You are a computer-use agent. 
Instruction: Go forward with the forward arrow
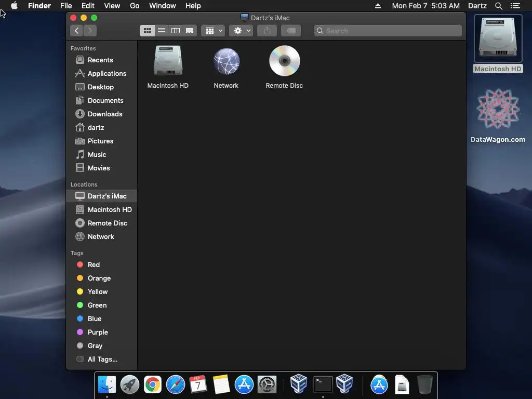point(90,31)
